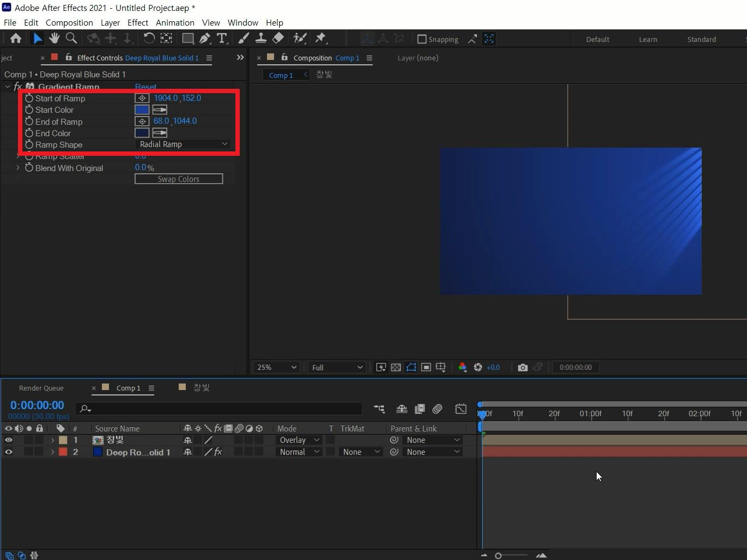Click the End Color dark swatch
The image size is (747, 560).
click(142, 133)
